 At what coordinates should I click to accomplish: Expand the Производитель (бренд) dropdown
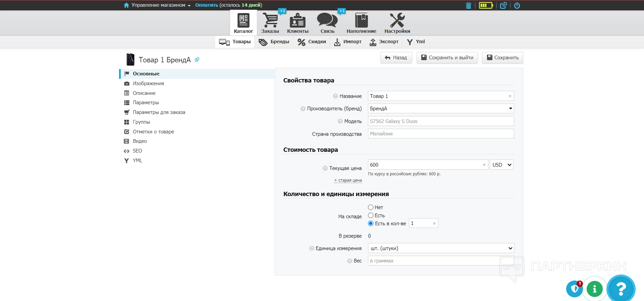pos(441,109)
